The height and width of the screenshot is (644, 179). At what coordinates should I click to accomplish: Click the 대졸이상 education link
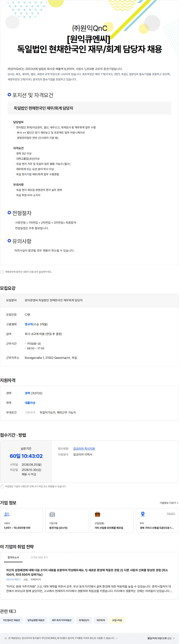(30, 403)
